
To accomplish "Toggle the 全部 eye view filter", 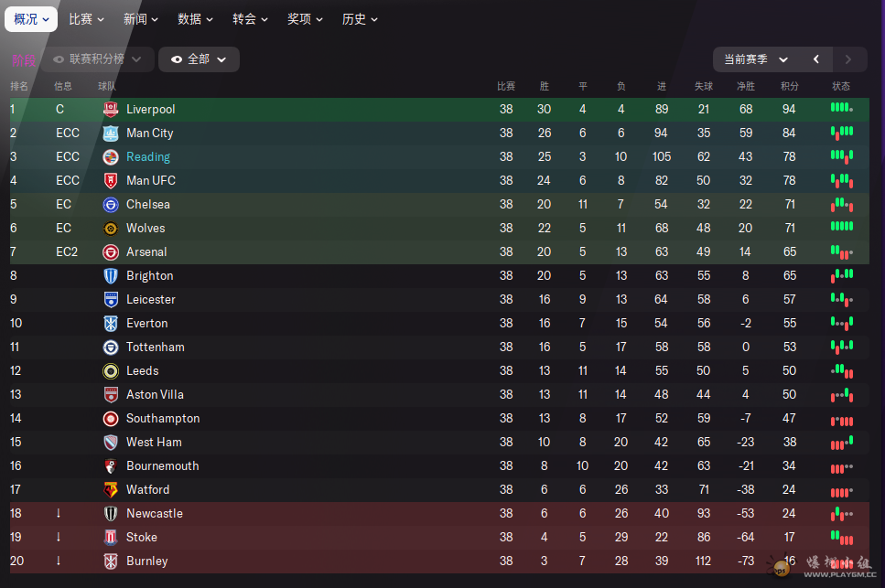I will [x=199, y=59].
